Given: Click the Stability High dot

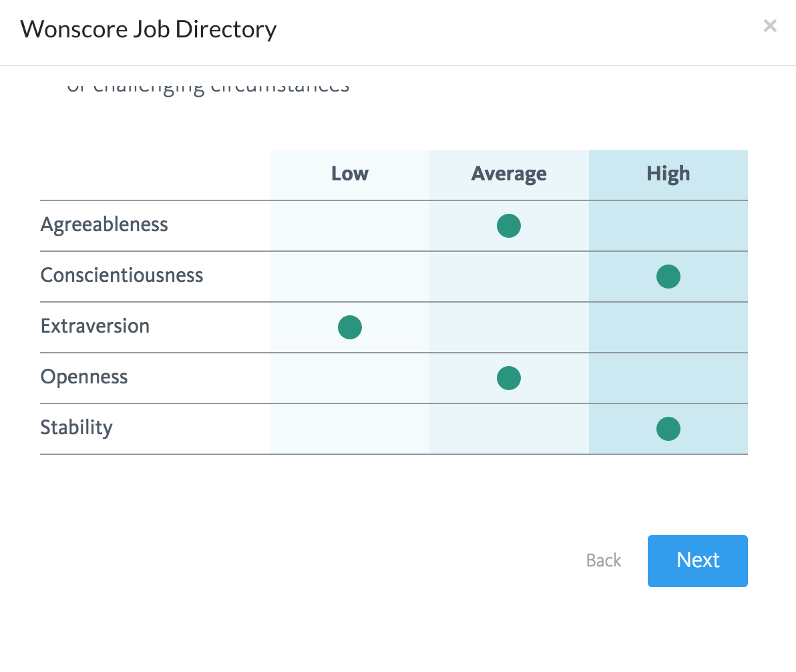Looking at the screenshot, I should tap(668, 429).
